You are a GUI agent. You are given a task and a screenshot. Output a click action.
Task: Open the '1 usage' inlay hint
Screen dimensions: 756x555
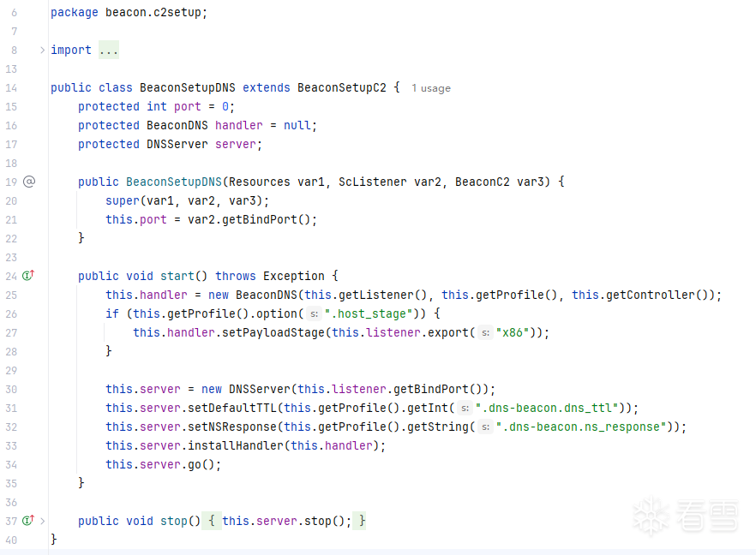[x=430, y=88]
